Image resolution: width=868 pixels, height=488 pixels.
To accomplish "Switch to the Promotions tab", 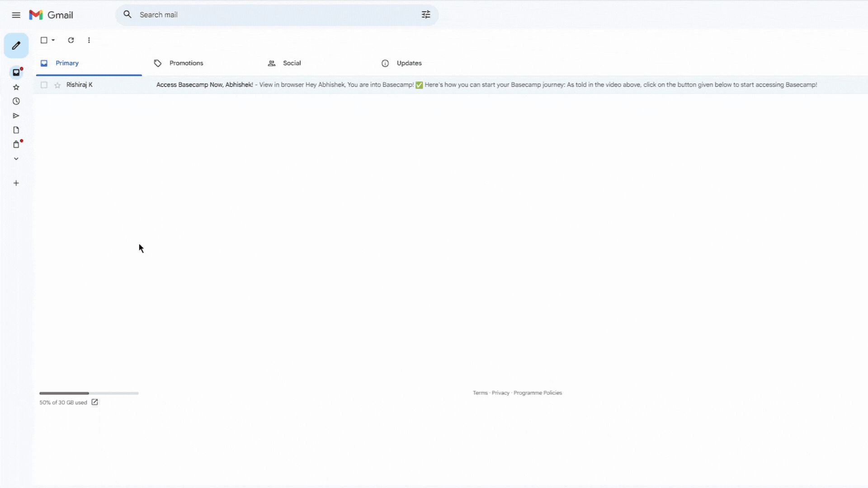I will (x=186, y=63).
